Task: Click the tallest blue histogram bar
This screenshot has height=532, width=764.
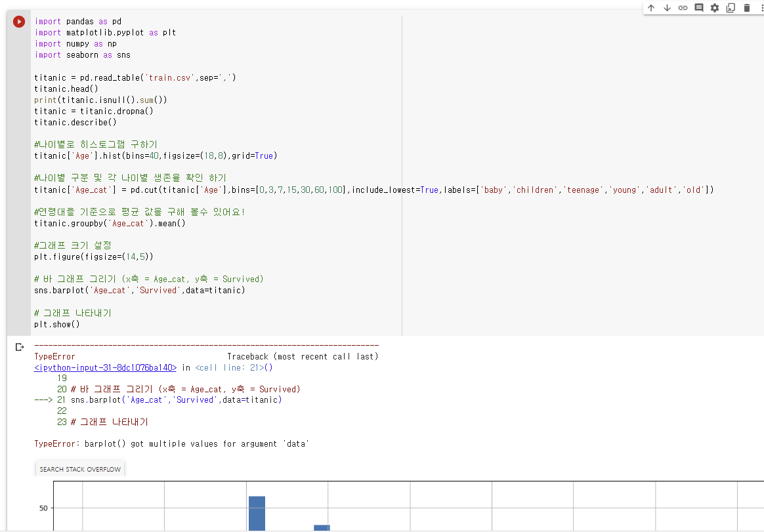Action: (257, 514)
